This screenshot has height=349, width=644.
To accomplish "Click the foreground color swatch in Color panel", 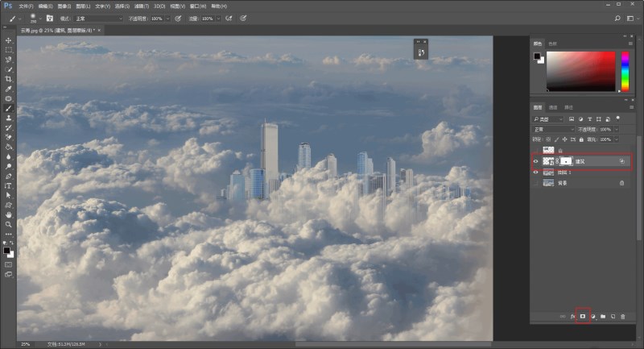I will coord(537,56).
